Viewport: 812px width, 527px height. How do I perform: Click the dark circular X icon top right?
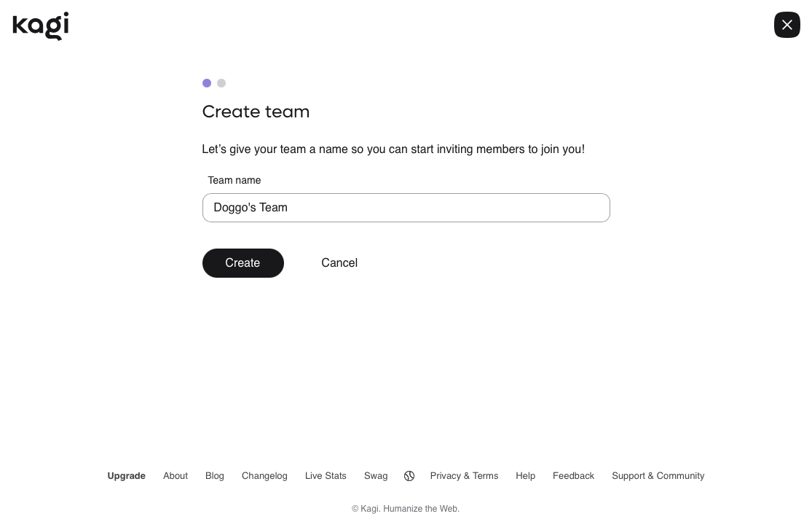787,25
